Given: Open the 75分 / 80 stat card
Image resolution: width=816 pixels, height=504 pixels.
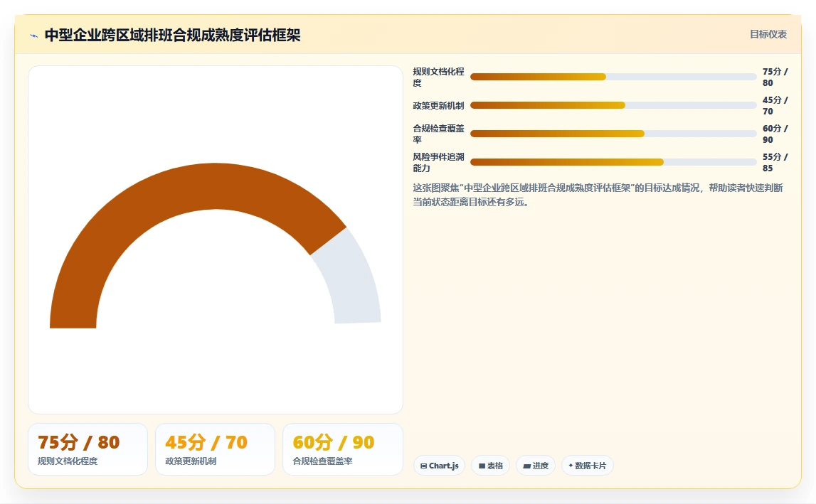Looking at the screenshot, I should (x=88, y=449).
